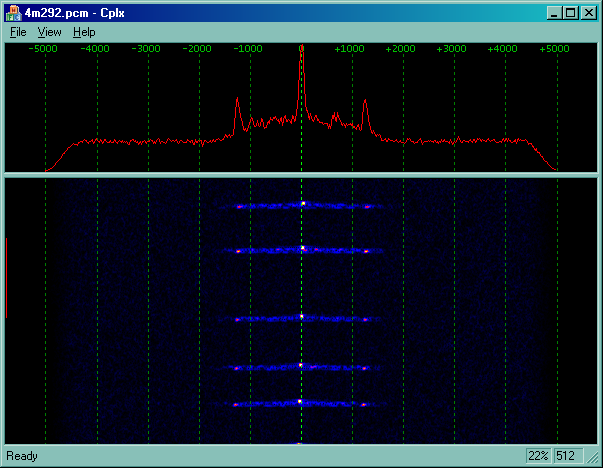Click the -1000 frequency label

(x=248, y=49)
